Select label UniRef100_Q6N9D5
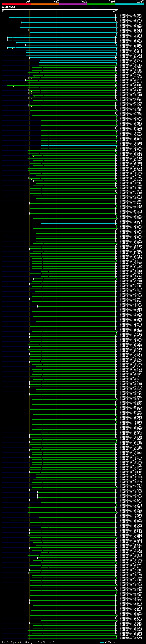Image resolution: width=146 pixels, height=644 pixels. (x=131, y=90)
